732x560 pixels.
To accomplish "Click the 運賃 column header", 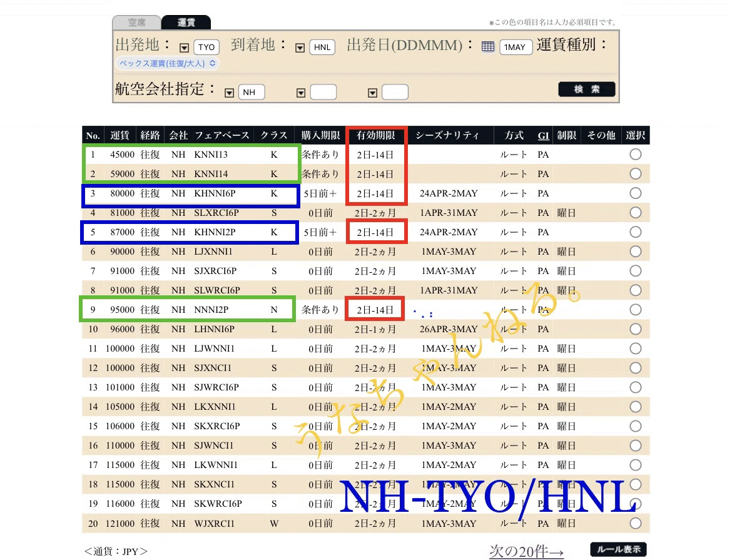I will 119,135.
